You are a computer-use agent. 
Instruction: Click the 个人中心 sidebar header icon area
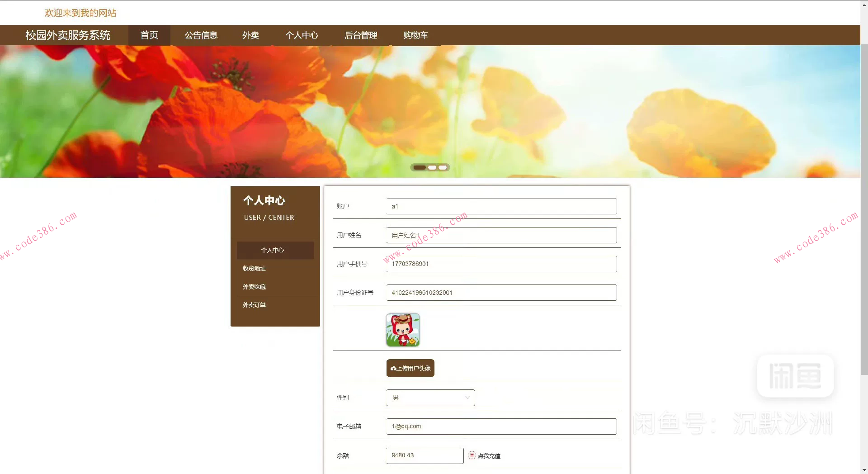[264, 200]
